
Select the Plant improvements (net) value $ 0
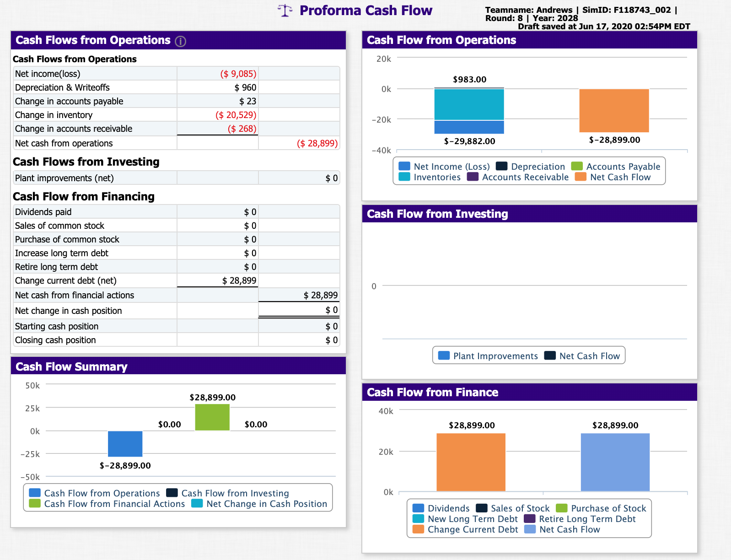[x=332, y=178]
